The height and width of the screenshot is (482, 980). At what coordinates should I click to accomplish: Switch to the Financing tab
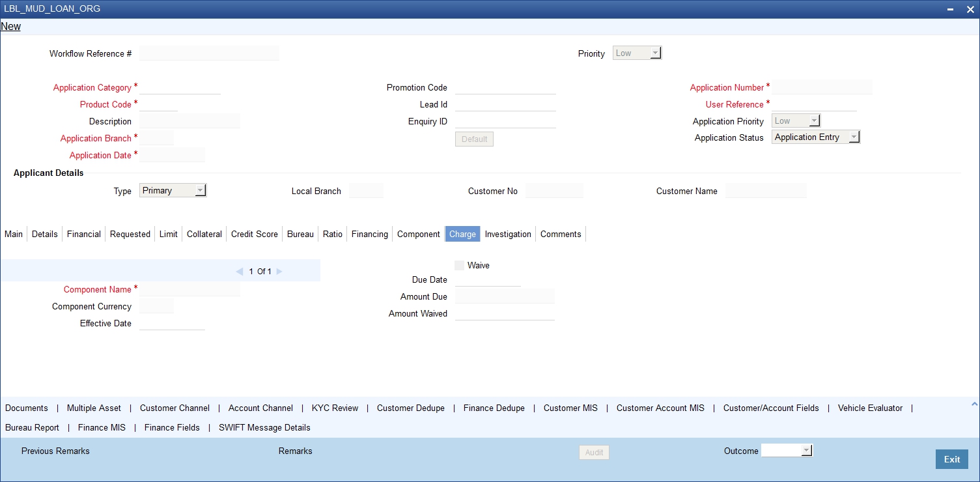pyautogui.click(x=370, y=234)
